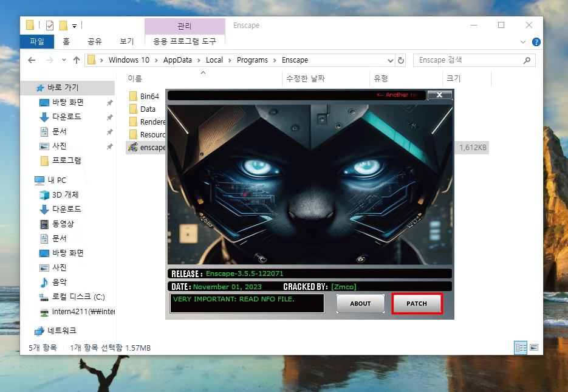Click Enscape in address breadcrumb

[x=295, y=60]
